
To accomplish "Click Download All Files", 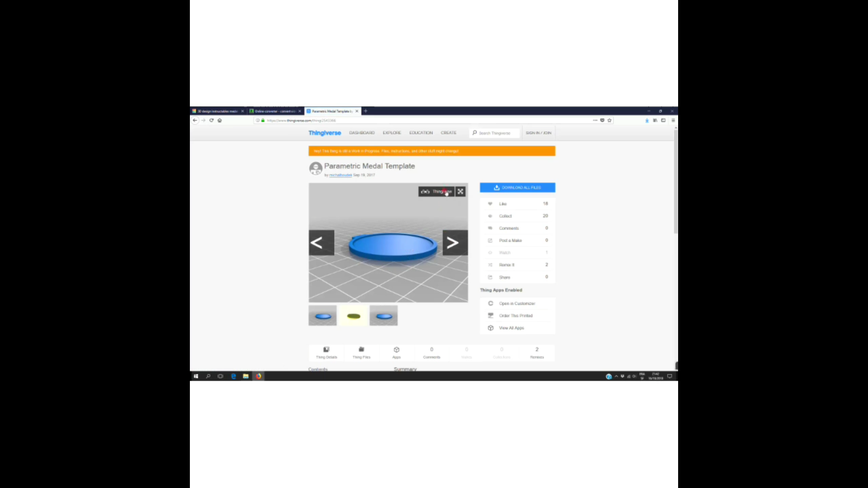I will (x=518, y=188).
